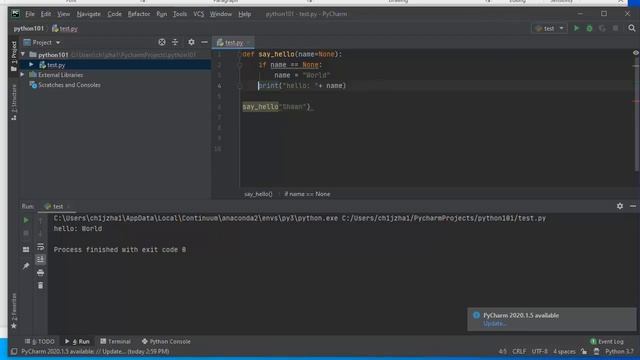Click the inspector hat icon in the status bar
This screenshot has height=360, width=640.
click(596, 351)
